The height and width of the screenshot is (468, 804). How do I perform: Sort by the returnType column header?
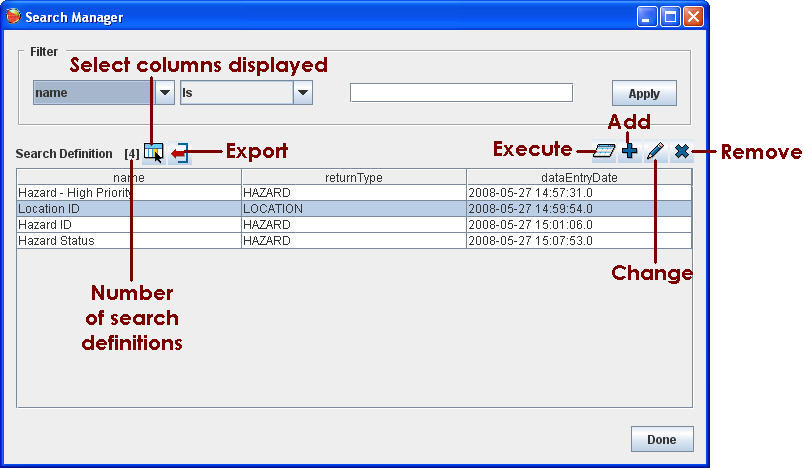coord(354,177)
